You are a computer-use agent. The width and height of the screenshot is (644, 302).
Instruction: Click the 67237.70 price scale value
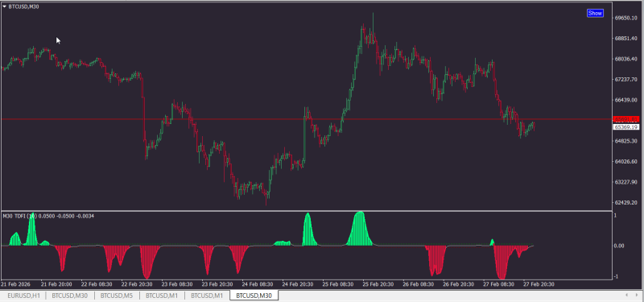pyautogui.click(x=626, y=79)
